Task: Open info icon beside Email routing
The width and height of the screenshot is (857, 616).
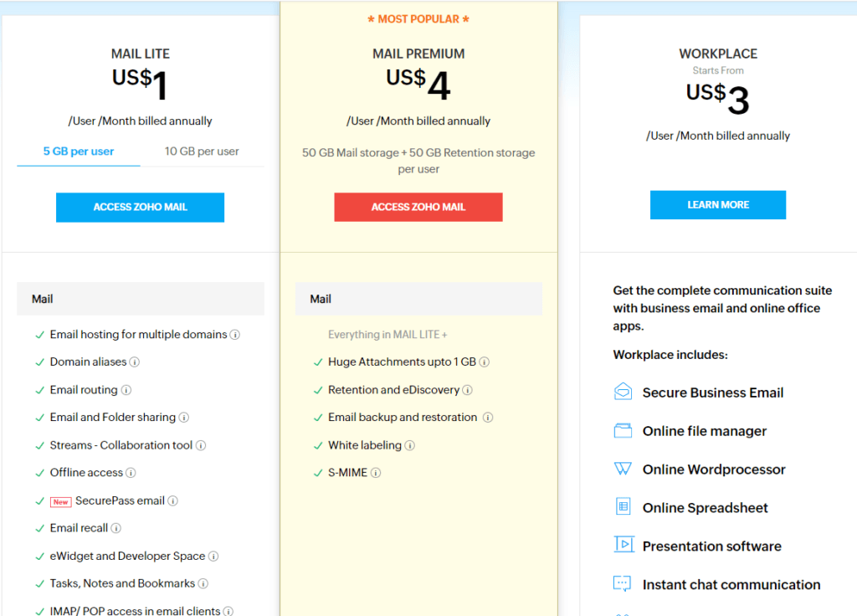Action: pyautogui.click(x=126, y=390)
